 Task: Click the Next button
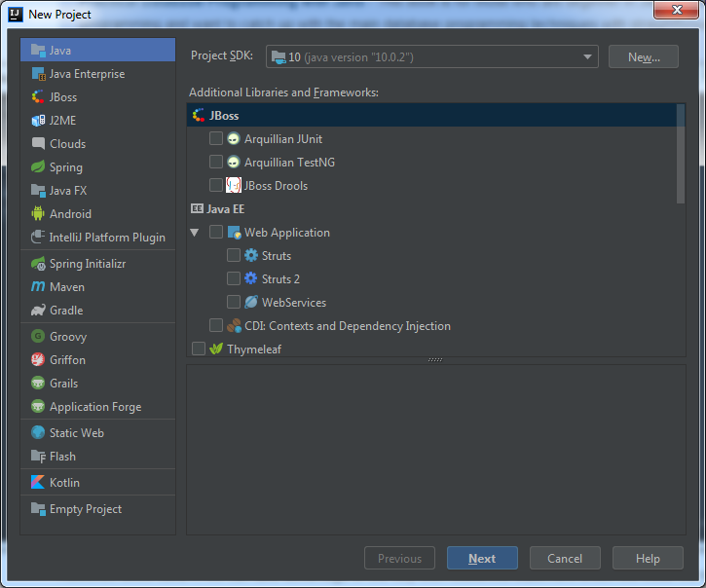[x=482, y=558]
